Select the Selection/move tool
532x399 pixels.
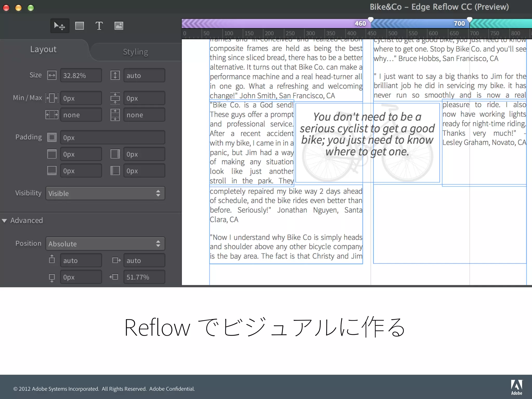tap(60, 26)
